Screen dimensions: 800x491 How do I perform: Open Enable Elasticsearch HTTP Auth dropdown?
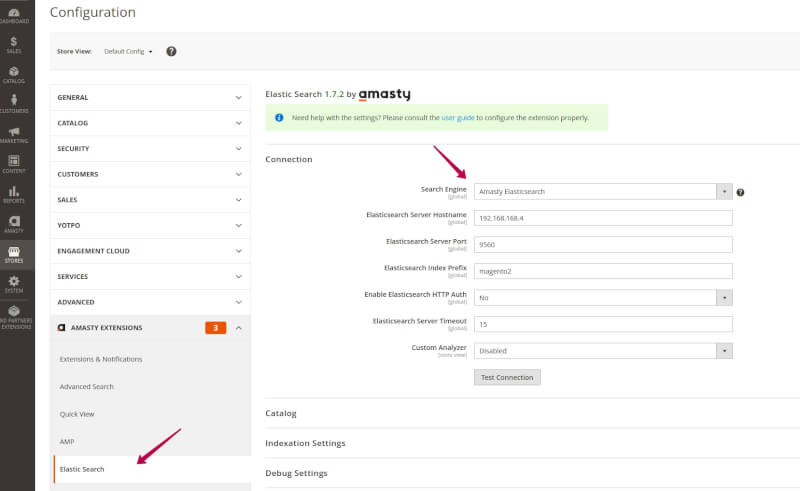(x=603, y=298)
